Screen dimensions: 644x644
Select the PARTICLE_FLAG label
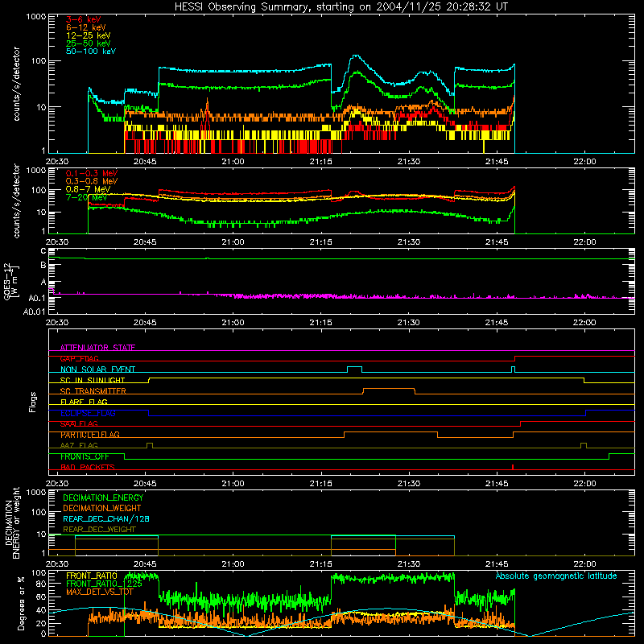coord(90,435)
